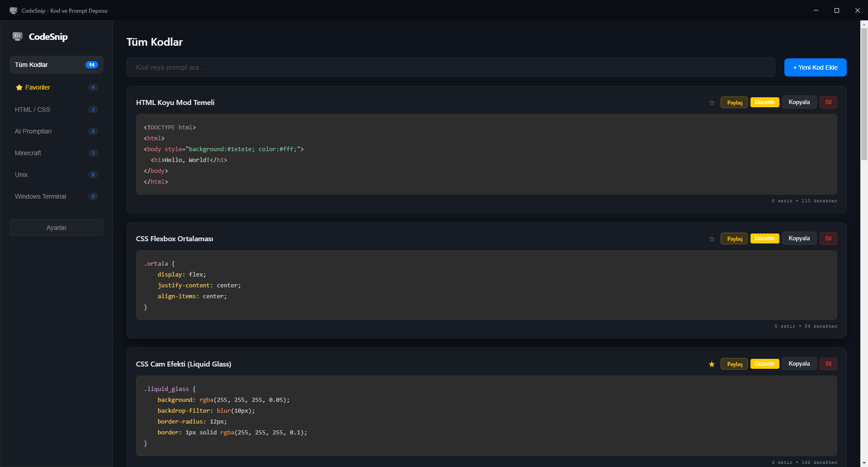This screenshot has height=467, width=868.
Task: Click the Tüm Kodlar page heading
Action: (155, 42)
